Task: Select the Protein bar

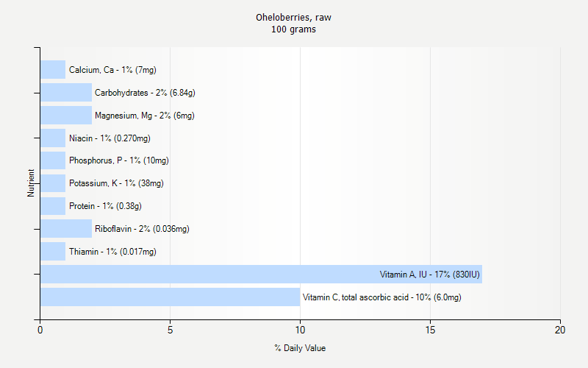Action: [x=53, y=206]
